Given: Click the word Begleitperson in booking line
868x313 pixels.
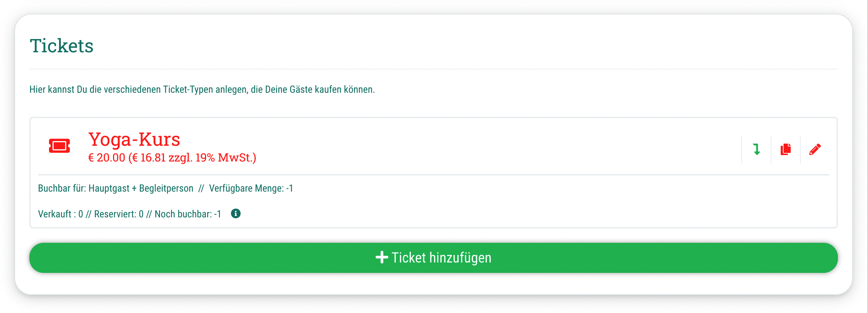Looking at the screenshot, I should pos(166,188).
